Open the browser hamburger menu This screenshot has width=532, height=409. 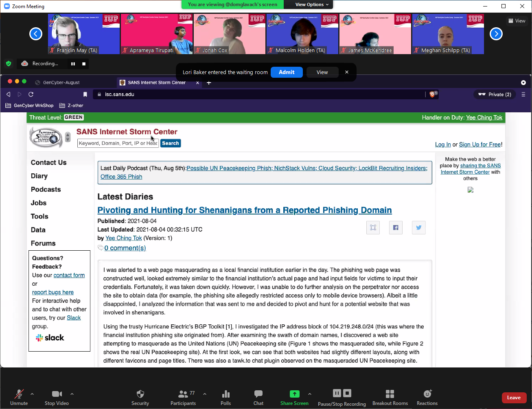(523, 94)
